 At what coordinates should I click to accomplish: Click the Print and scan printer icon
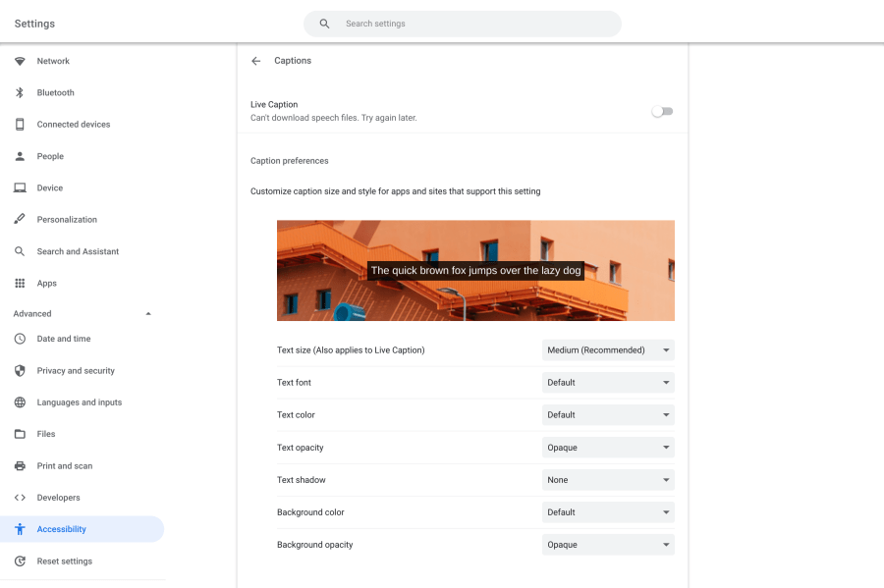[x=20, y=466]
